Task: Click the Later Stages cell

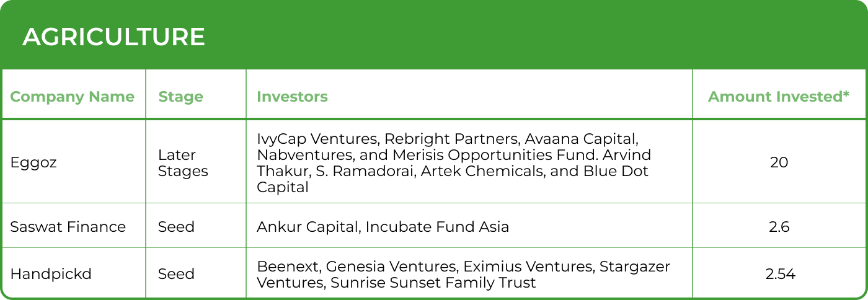Action: pos(183,162)
